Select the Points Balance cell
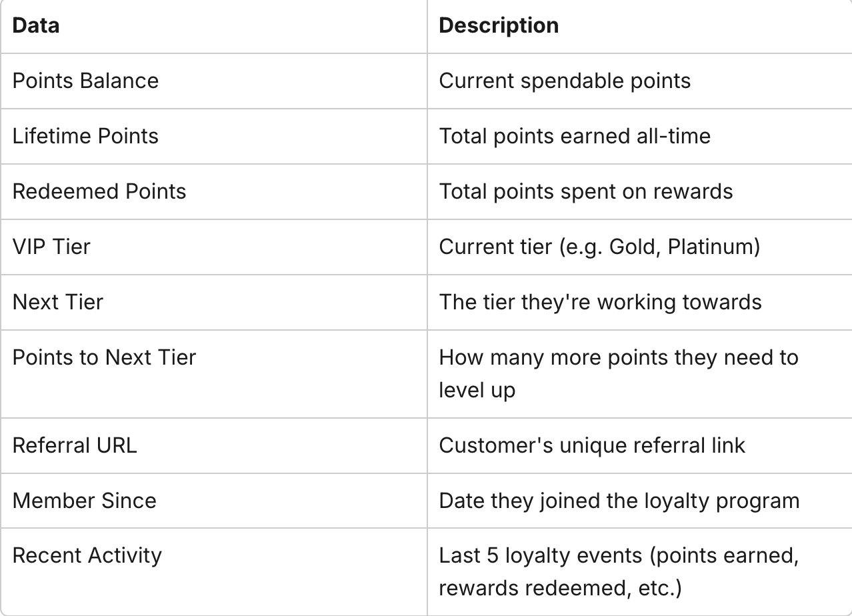 (x=85, y=81)
